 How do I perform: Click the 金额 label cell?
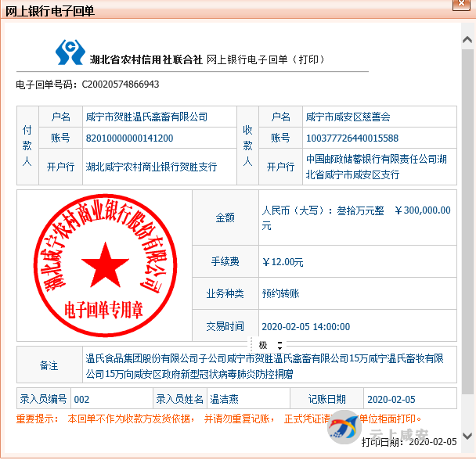tap(225, 217)
